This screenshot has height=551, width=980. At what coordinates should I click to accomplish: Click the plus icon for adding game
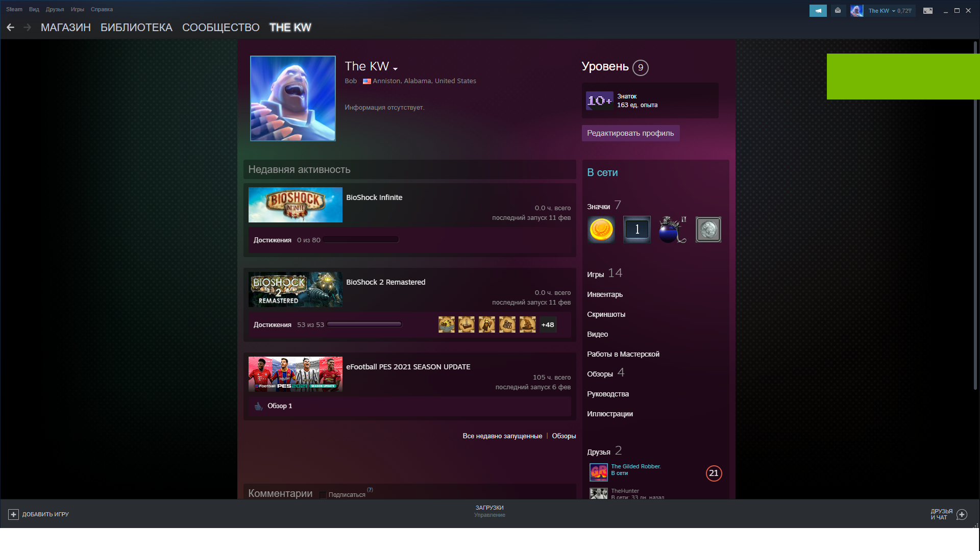click(14, 514)
